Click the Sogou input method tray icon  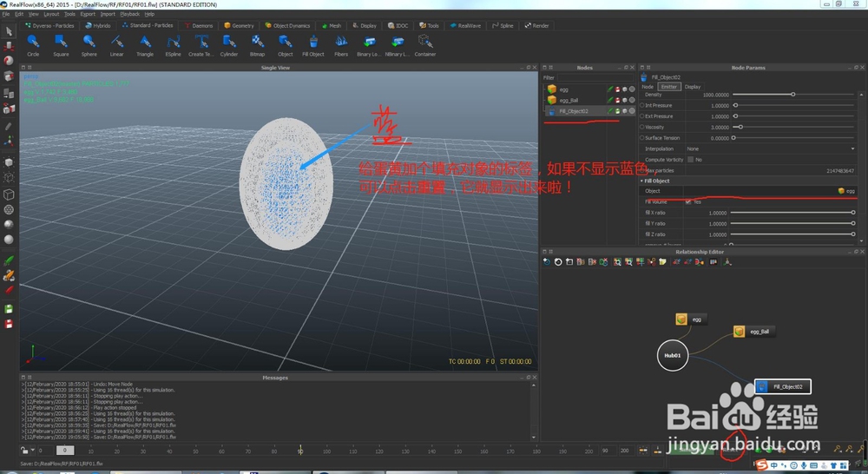point(762,465)
